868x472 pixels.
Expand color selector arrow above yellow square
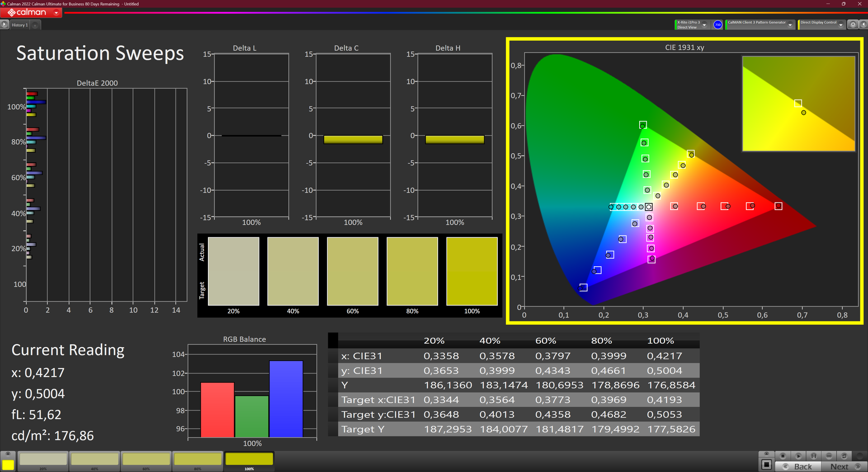(x=8, y=454)
